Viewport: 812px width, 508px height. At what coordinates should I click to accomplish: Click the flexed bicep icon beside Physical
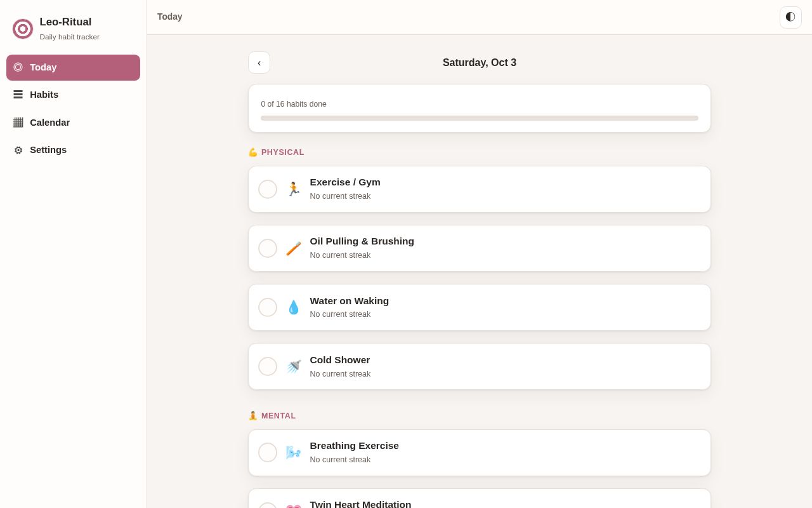pos(253,152)
